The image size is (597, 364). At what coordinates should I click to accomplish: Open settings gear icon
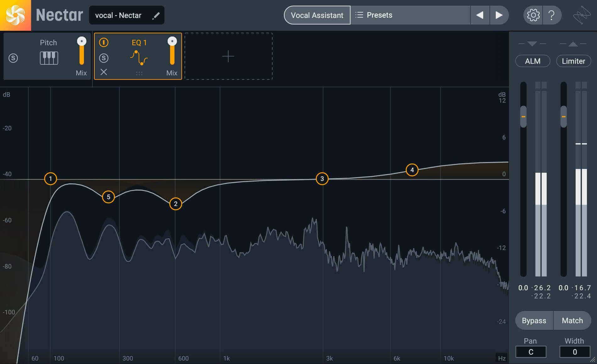[x=533, y=15]
